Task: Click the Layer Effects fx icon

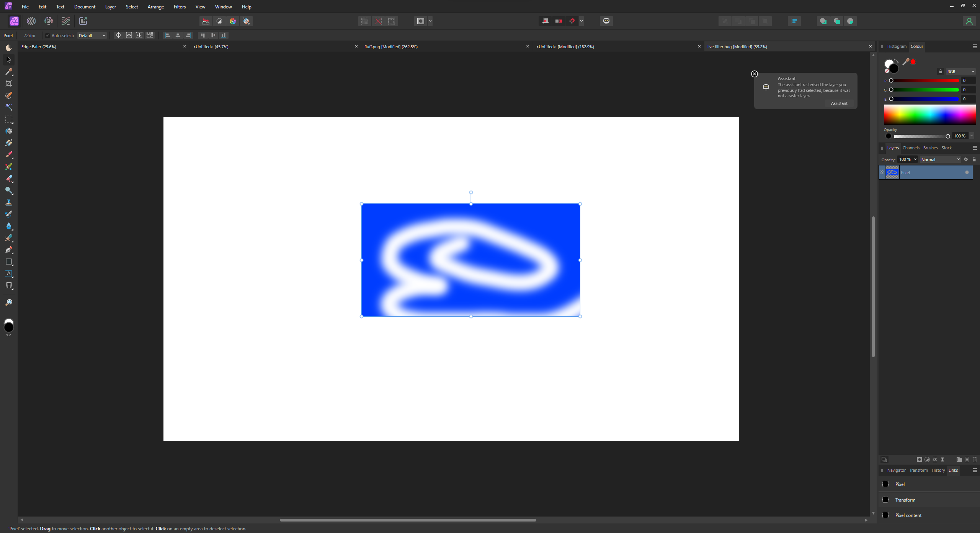Action: click(x=935, y=459)
